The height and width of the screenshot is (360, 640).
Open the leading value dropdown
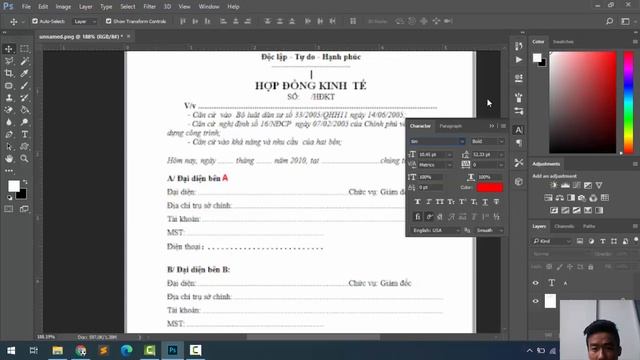click(502, 155)
